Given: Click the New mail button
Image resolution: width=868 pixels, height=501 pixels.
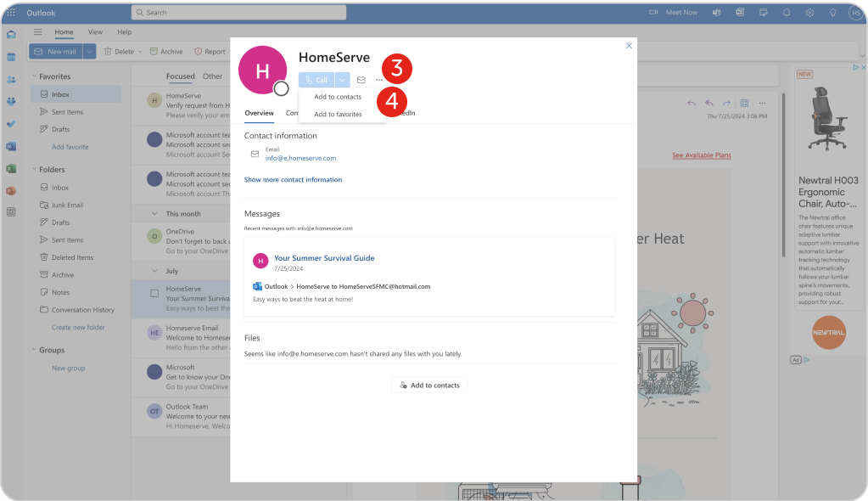Looking at the screenshot, I should click(x=56, y=52).
